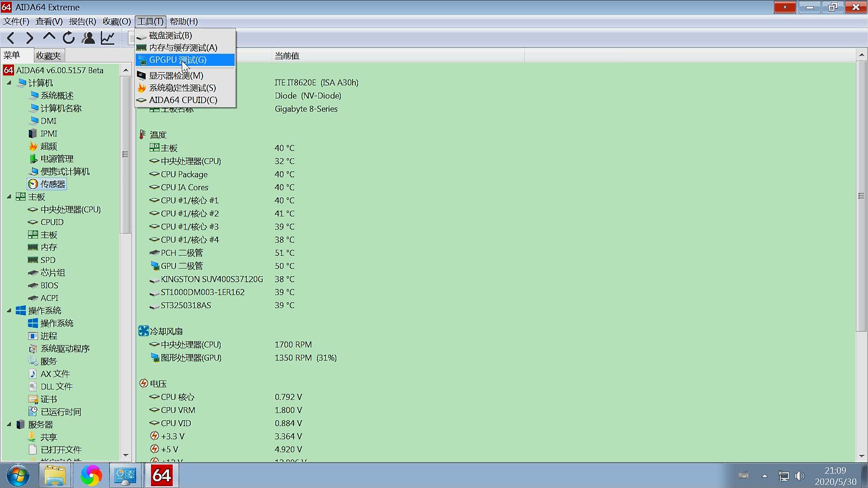This screenshot has width=868, height=488.
Task: Collapse the 服务器 tree node
Action: coord(9,425)
